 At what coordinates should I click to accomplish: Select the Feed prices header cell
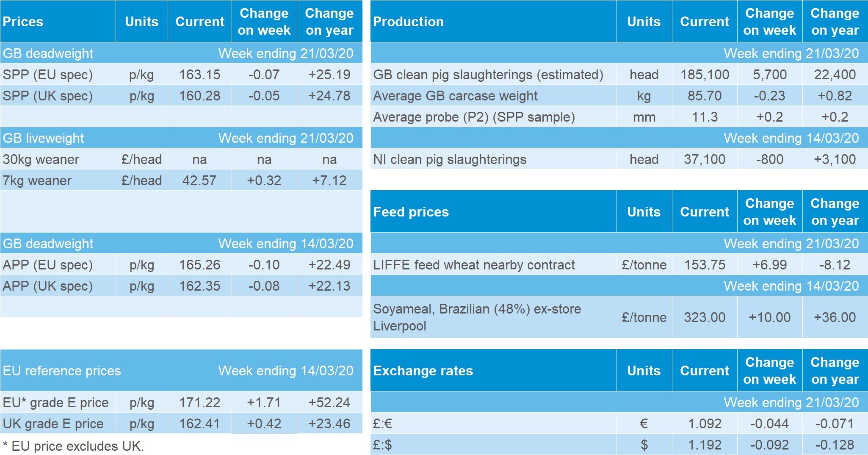tap(411, 212)
